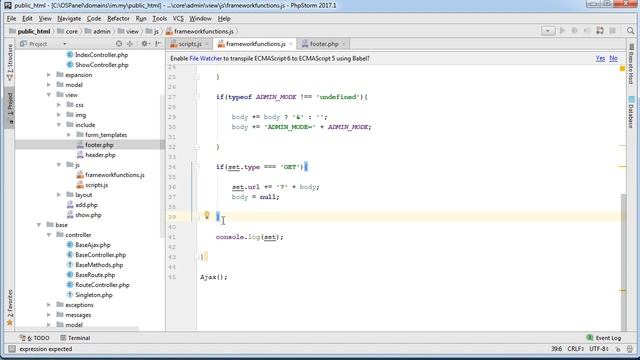Open the Refactor menu
Viewport: 640px width, 360px height.
click(x=118, y=18)
